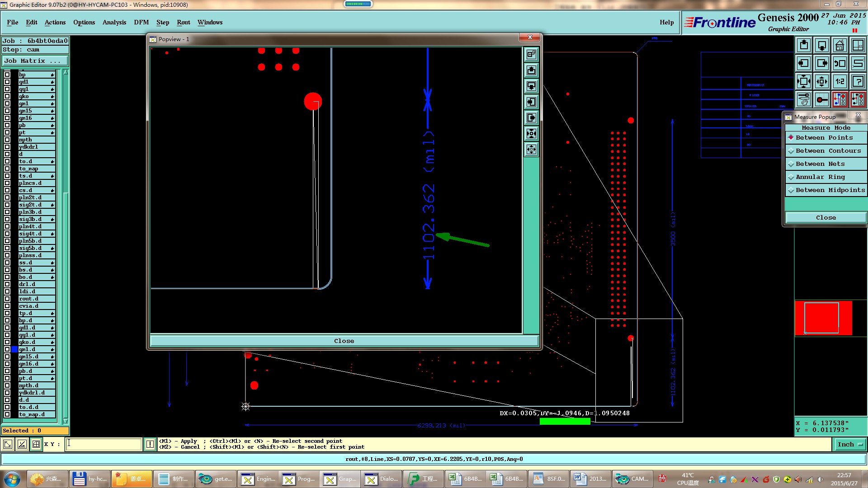Click pan down icon in Popview sidebar
The height and width of the screenshot is (488, 868).
point(532,86)
